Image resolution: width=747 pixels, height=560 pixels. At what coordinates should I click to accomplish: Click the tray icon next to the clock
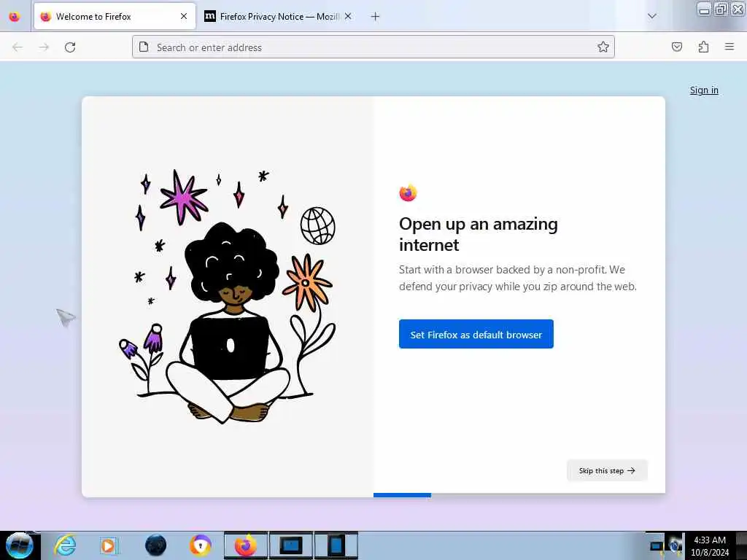coord(676,545)
